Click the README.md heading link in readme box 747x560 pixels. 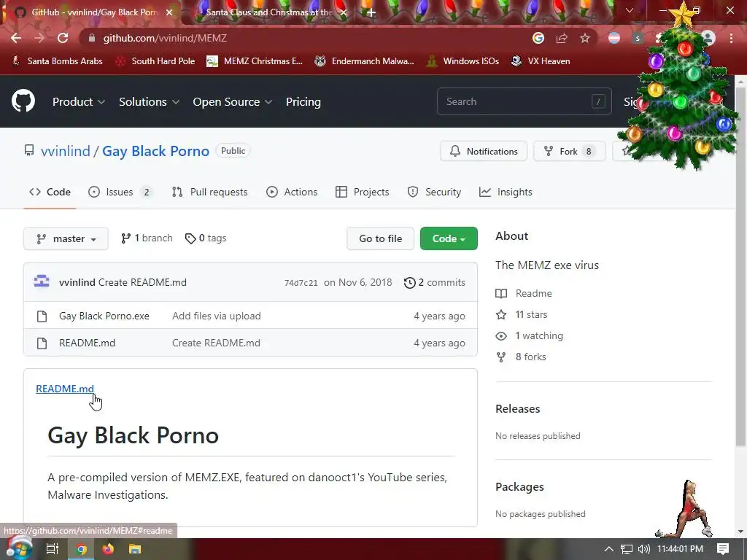(65, 389)
